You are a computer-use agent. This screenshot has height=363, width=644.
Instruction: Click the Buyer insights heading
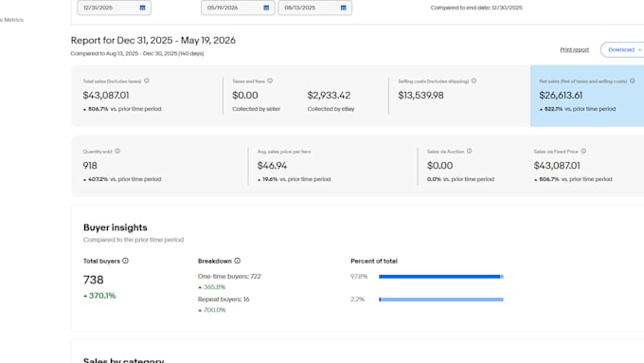click(x=116, y=227)
